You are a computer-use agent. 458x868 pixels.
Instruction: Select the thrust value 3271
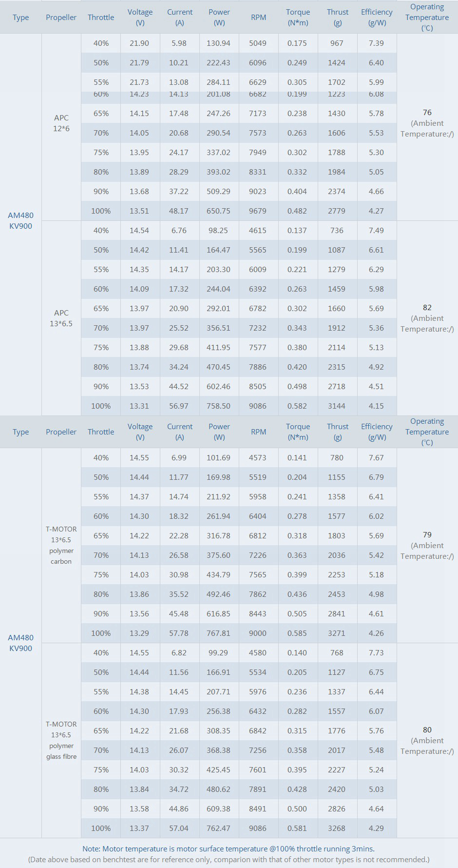[337, 633]
